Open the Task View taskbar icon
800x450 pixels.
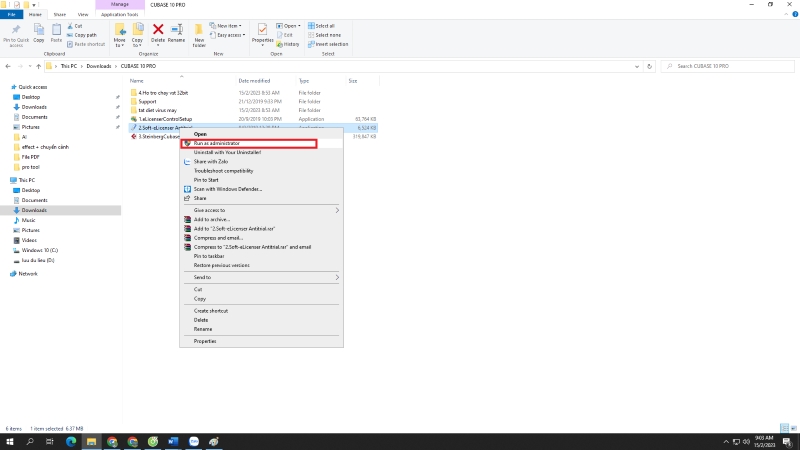coord(49,442)
